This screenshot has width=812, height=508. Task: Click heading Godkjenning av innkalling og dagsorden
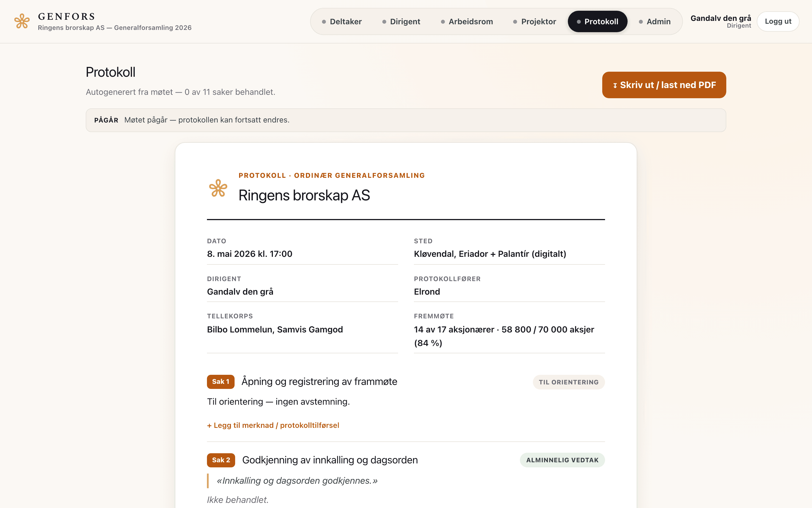tap(330, 460)
